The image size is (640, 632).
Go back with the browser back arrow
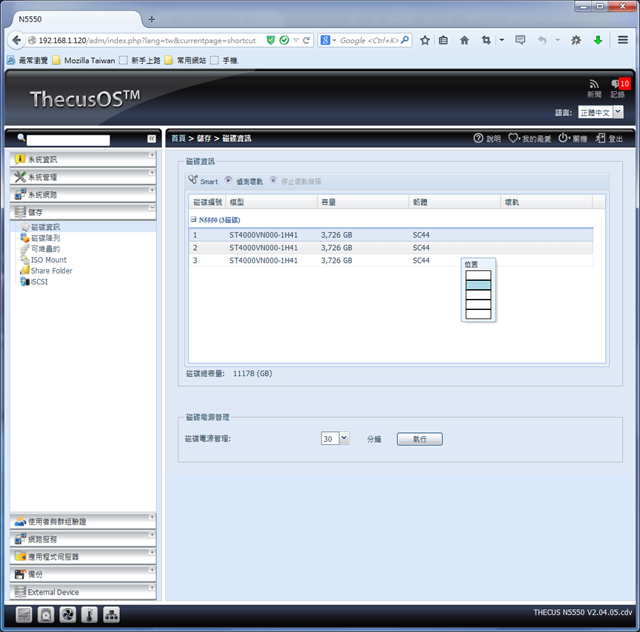click(x=16, y=40)
